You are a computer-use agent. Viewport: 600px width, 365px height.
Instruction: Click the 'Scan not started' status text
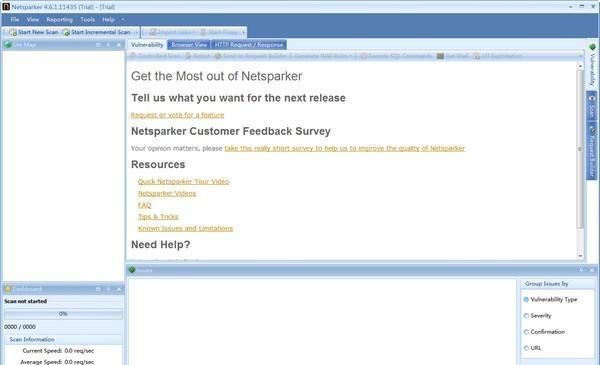(26, 301)
